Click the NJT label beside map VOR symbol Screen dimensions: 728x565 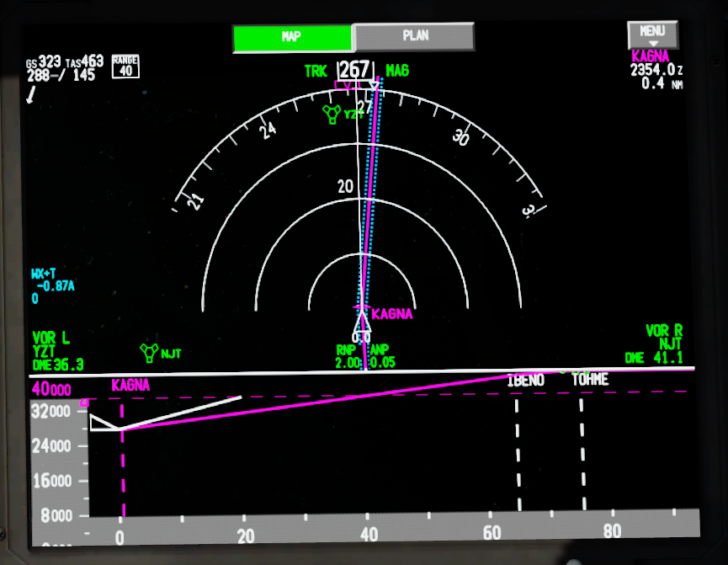pyautogui.click(x=171, y=354)
